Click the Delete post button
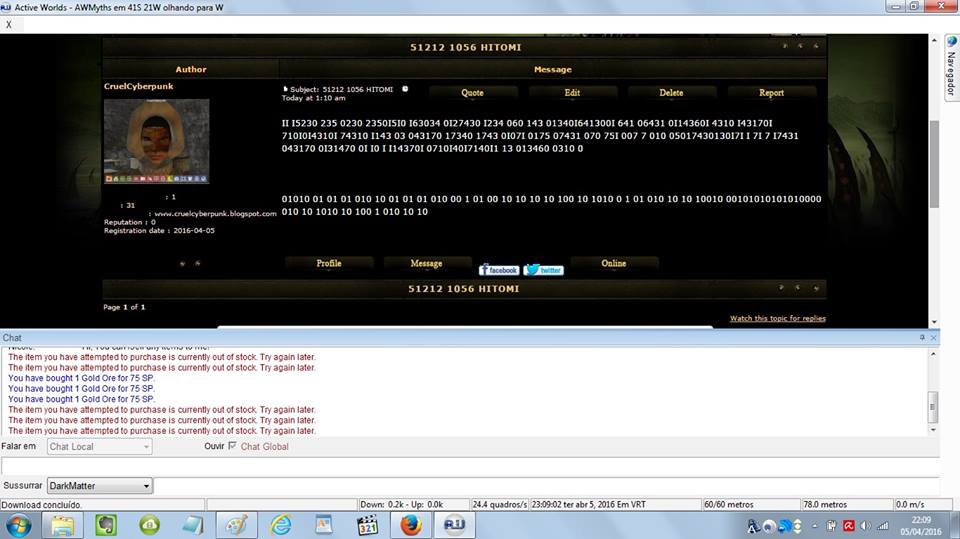960x539 pixels. (x=671, y=92)
